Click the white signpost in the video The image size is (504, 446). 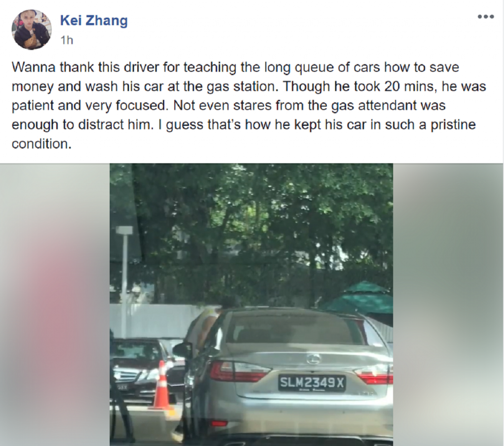(x=125, y=279)
